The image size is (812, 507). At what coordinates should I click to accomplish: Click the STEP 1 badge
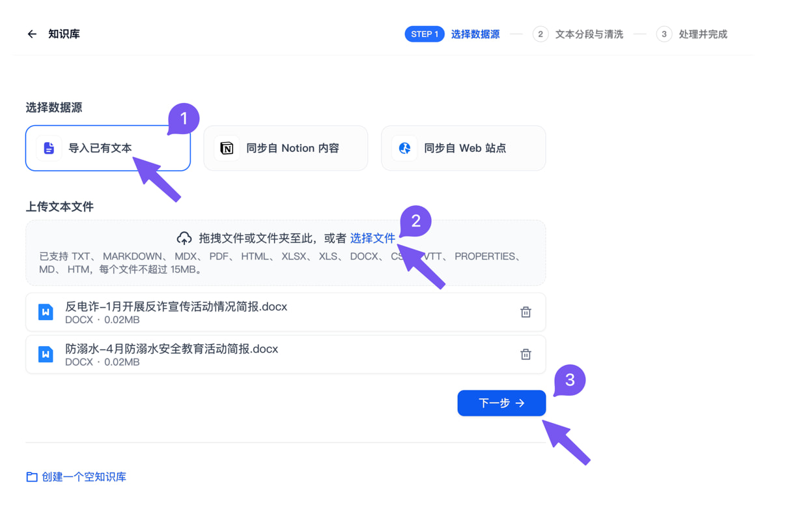pos(425,34)
